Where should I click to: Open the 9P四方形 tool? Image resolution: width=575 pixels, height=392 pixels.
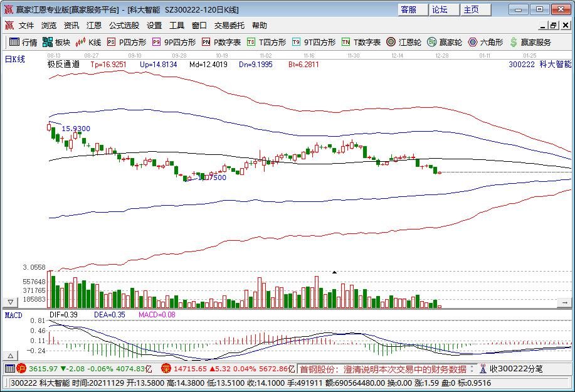(x=174, y=43)
